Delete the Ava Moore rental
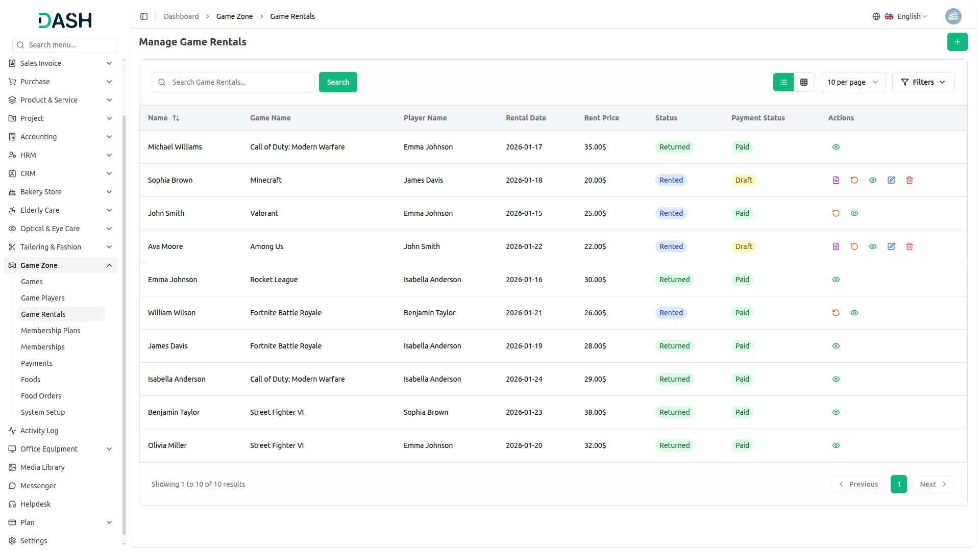Screen dimensions: 980x551 click(910, 246)
